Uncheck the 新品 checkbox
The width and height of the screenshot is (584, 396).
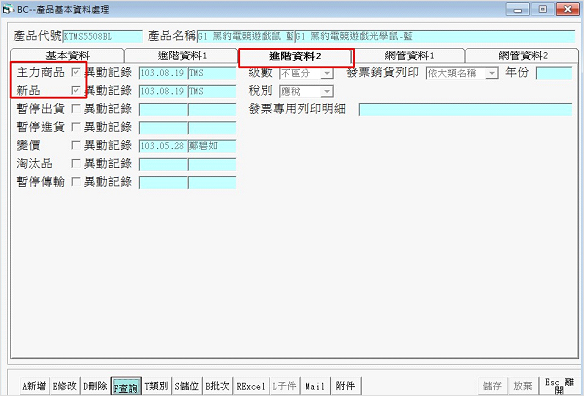click(x=76, y=91)
